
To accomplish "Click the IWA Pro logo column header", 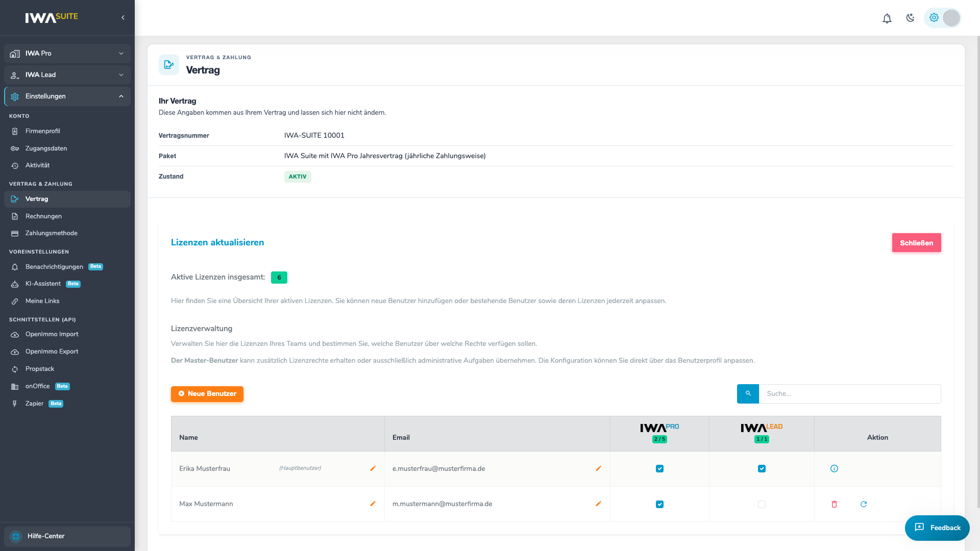I will [x=659, y=428].
